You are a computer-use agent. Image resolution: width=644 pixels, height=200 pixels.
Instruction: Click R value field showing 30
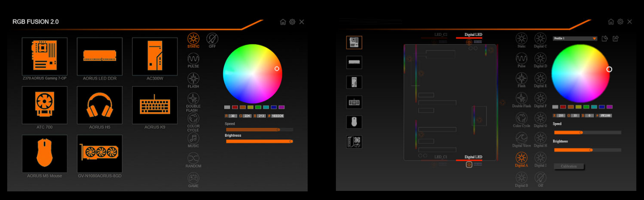[x=233, y=116]
